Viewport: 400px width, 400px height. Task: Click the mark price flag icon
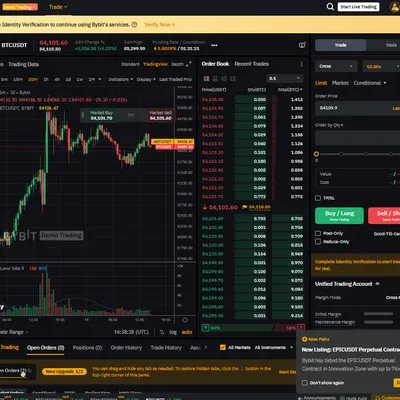pyautogui.click(x=245, y=207)
